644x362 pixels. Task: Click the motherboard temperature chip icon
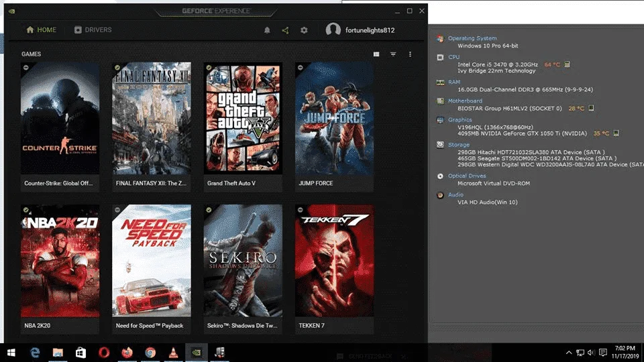pyautogui.click(x=591, y=109)
